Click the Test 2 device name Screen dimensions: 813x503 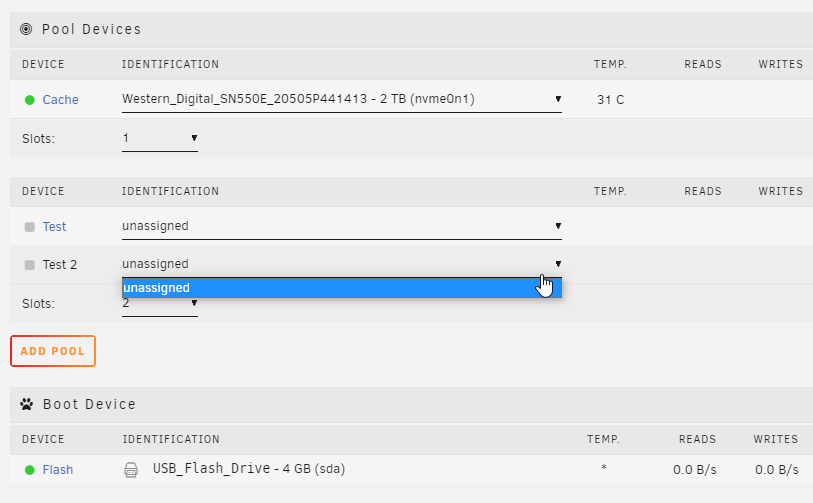tap(60, 265)
